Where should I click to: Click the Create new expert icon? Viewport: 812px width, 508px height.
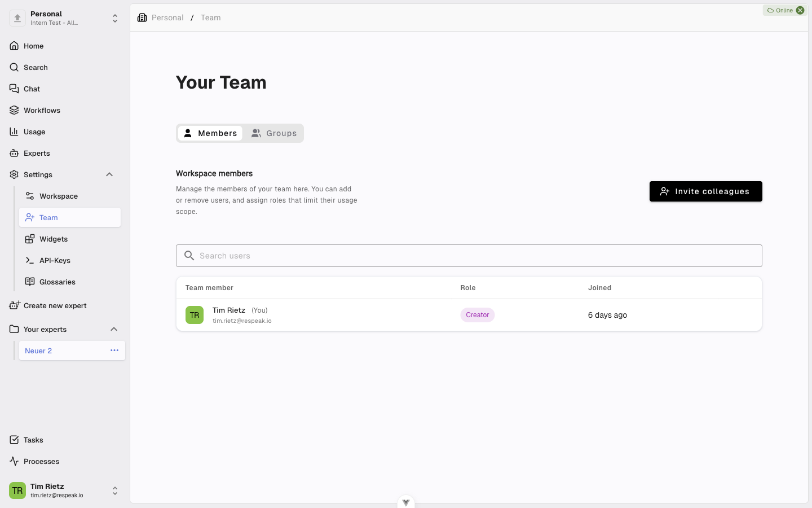[15, 305]
